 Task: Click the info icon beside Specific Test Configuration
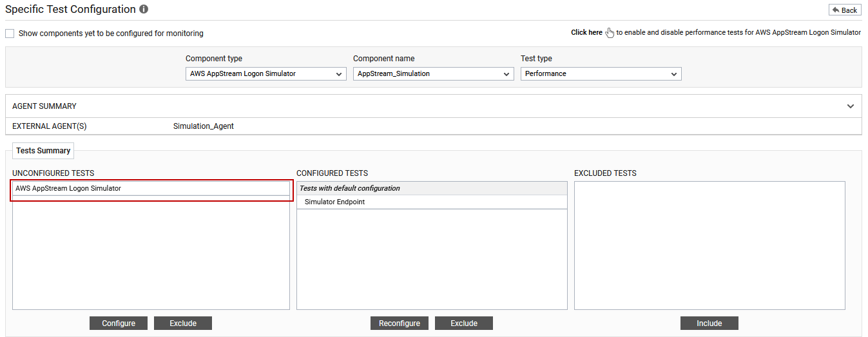point(144,10)
